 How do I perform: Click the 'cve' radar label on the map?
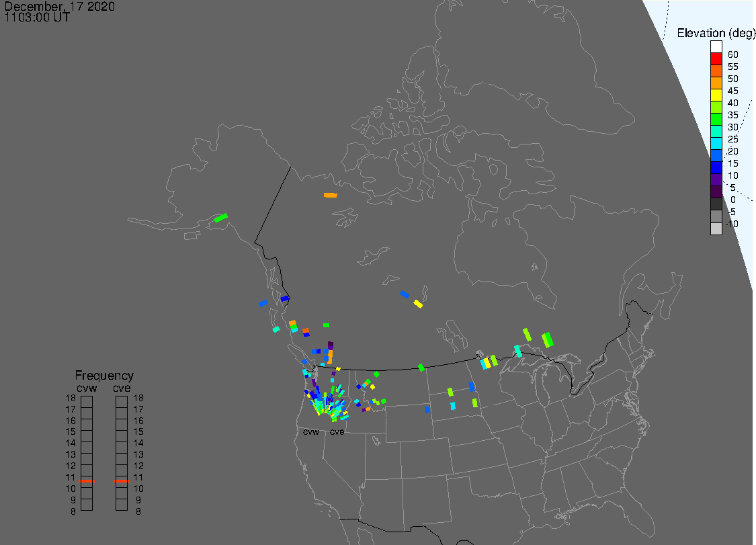coord(337,431)
